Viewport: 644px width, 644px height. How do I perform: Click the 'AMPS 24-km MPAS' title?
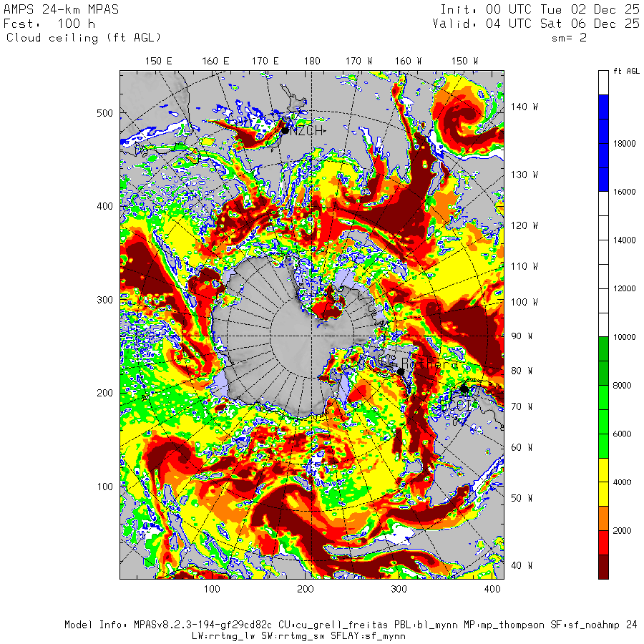point(62,9)
